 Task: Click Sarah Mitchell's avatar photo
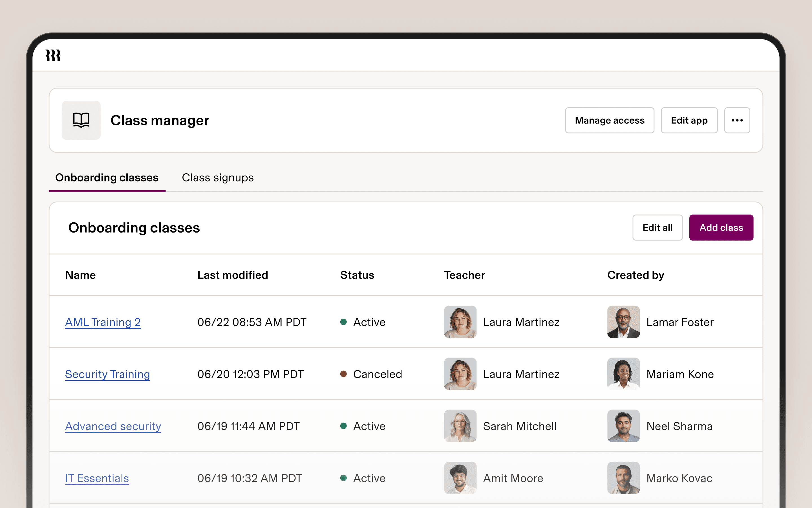coord(460,426)
